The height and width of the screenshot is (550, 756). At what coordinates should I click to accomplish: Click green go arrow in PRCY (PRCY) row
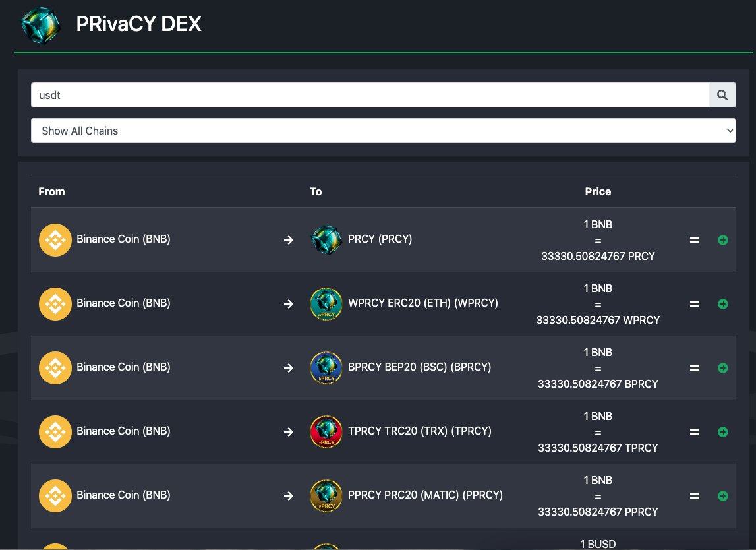tap(723, 240)
